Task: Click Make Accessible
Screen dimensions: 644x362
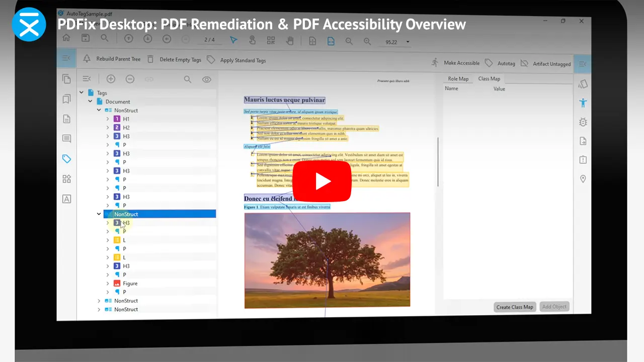Action: pyautogui.click(x=455, y=63)
